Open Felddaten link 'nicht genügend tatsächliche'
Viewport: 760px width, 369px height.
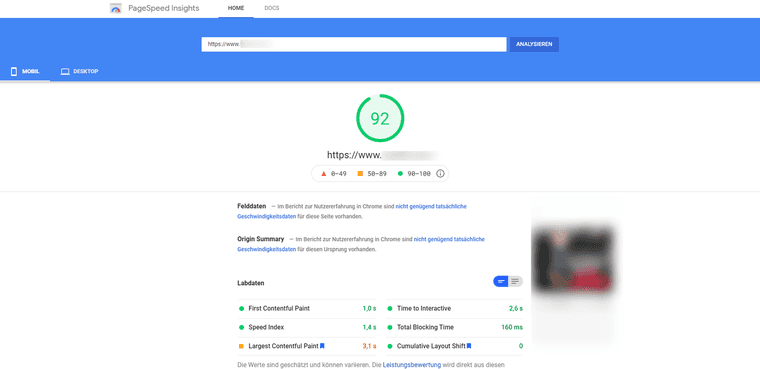pos(431,207)
